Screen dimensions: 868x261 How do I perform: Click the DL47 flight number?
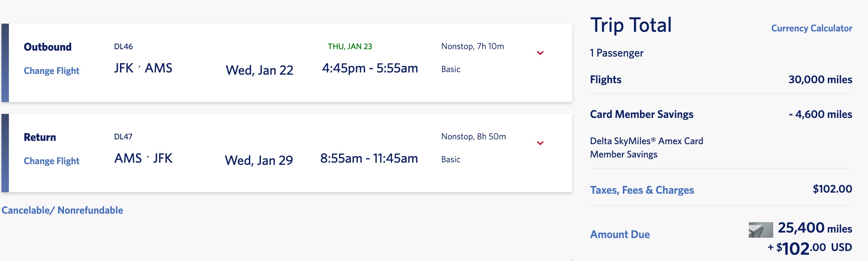[x=123, y=137]
